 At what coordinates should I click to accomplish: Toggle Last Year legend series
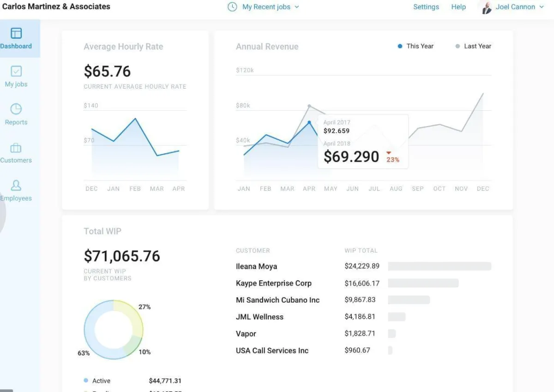(473, 46)
